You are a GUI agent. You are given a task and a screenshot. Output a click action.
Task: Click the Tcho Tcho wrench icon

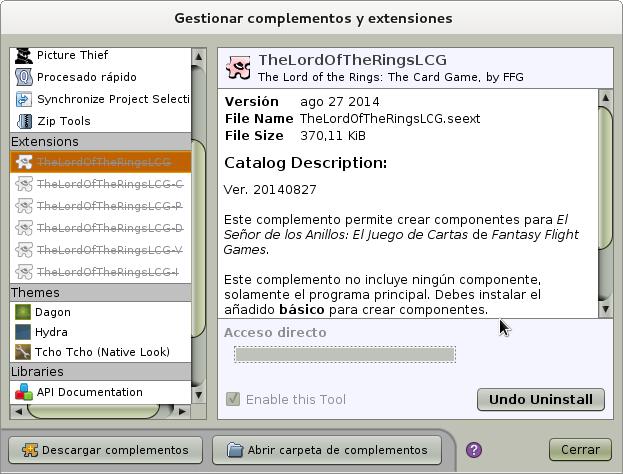click(23, 352)
